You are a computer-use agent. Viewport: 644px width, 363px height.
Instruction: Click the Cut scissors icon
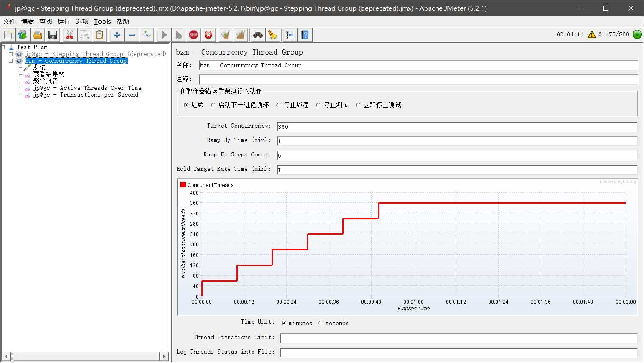point(69,35)
